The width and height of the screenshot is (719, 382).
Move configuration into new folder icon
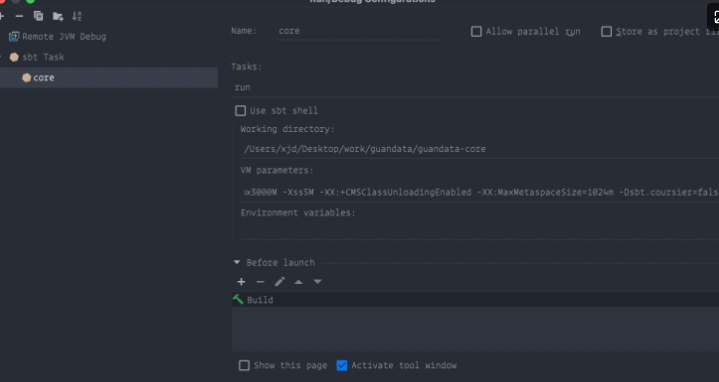tap(58, 17)
